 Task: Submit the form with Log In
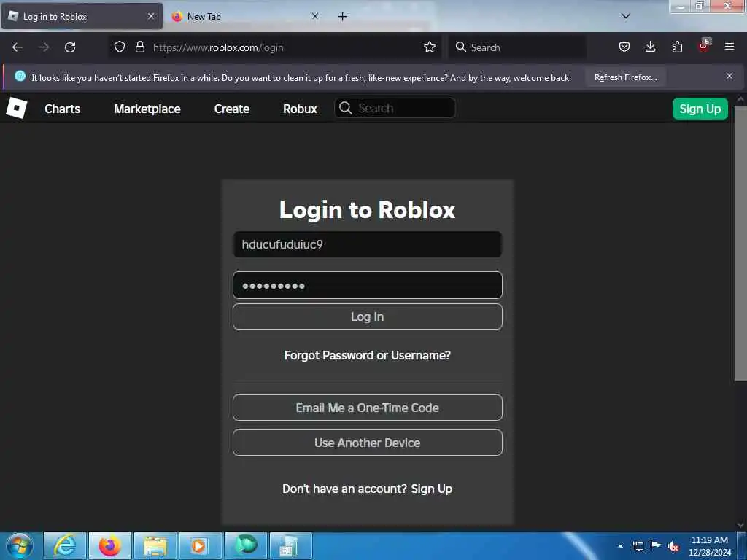pos(368,316)
